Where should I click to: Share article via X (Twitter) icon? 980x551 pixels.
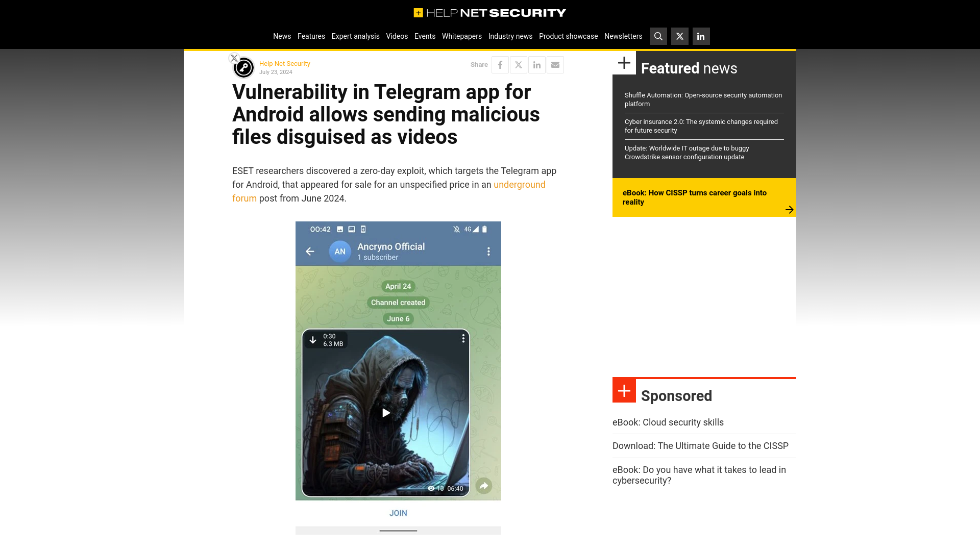click(x=518, y=64)
